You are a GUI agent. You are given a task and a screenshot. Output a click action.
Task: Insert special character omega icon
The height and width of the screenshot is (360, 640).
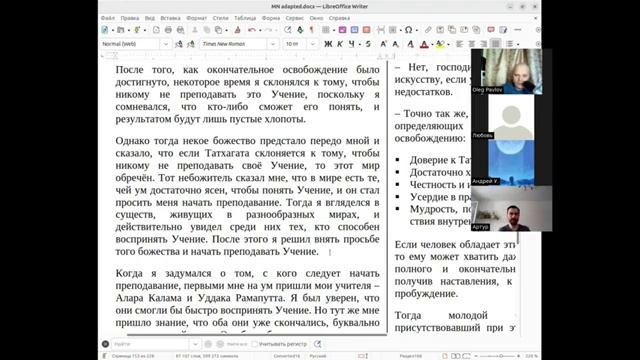click(408, 30)
